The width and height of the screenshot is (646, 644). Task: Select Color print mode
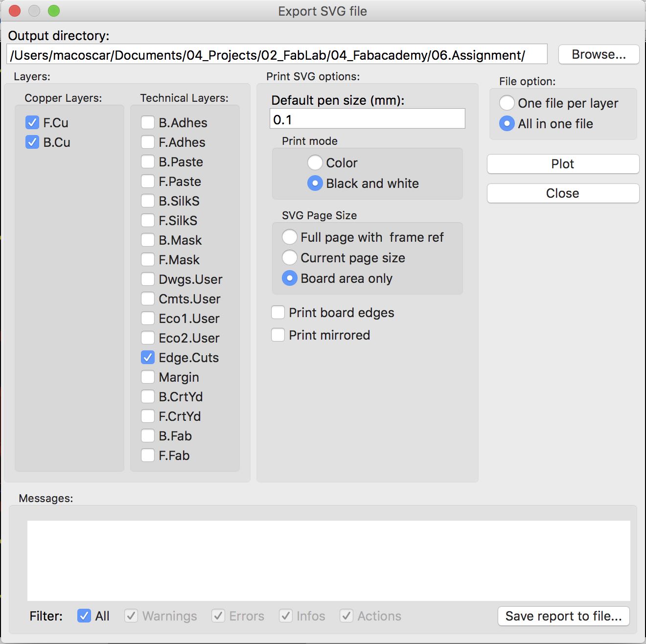315,162
